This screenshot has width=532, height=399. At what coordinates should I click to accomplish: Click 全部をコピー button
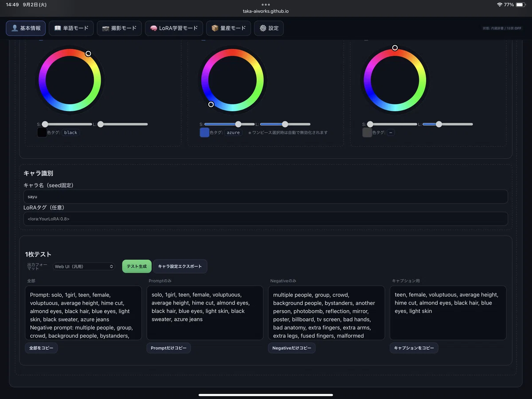(x=41, y=348)
